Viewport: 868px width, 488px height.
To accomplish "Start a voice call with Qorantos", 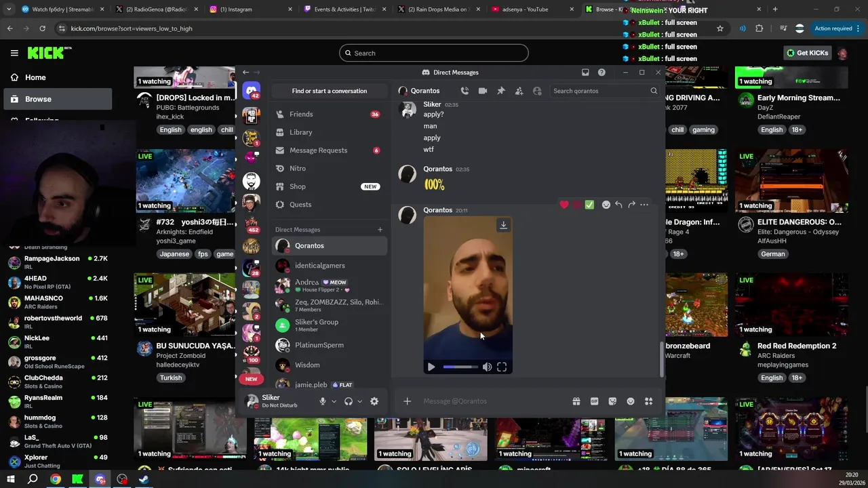I will pyautogui.click(x=465, y=91).
